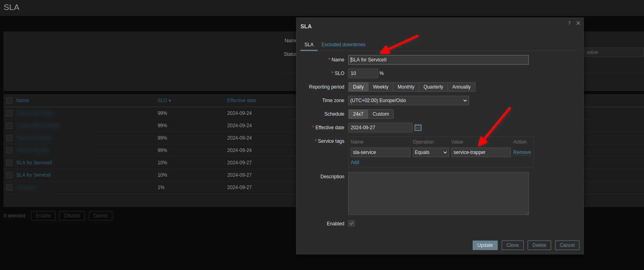The image size is (644, 270).
Task: Clone this SLA
Action: [x=512, y=245]
